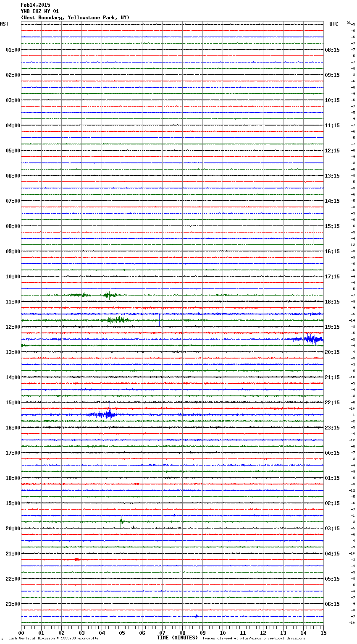This screenshot has height=644, width=357.
Task: Click the 15:15 UTC time label
Action: [332, 226]
